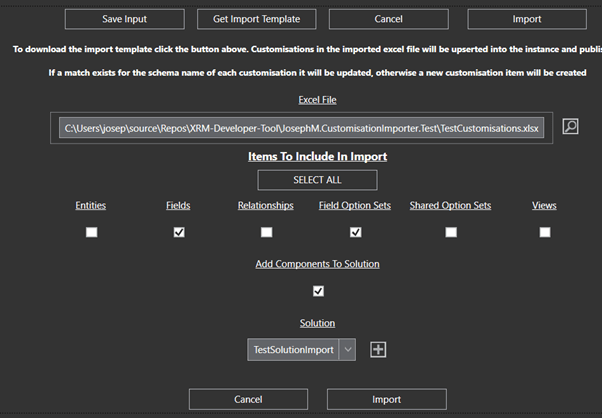
Task: Click the magnifier icon to browse Excel file
Action: [x=570, y=127]
